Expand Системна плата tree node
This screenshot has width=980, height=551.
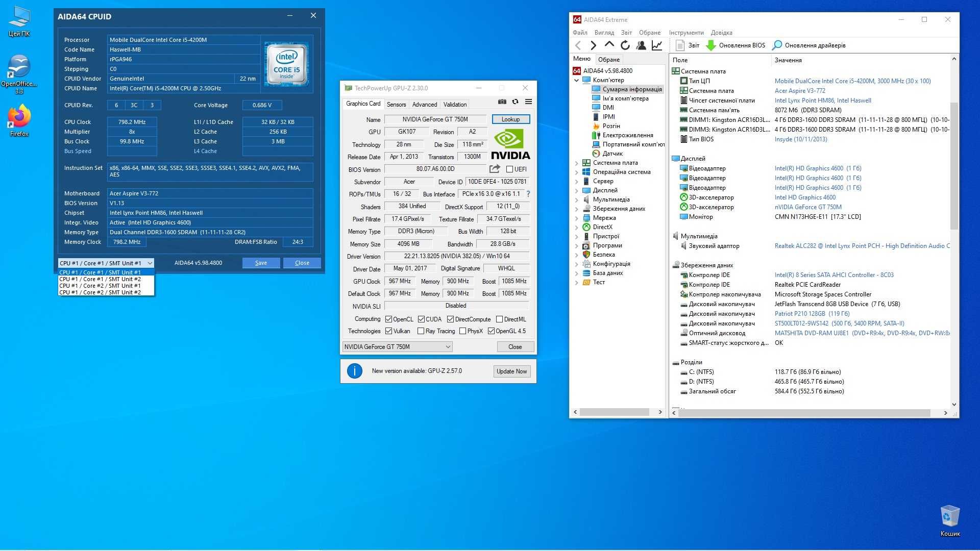point(576,163)
